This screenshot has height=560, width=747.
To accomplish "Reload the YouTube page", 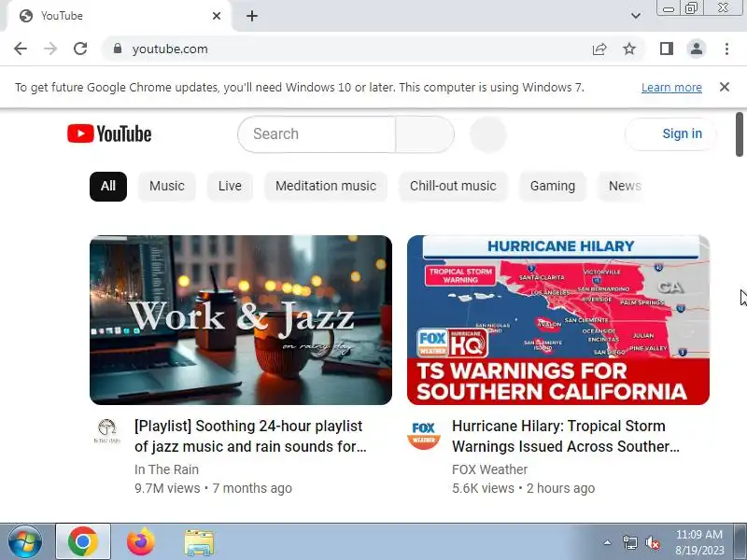I will point(80,49).
